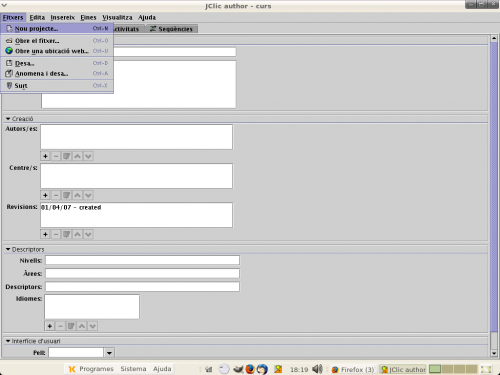Choose Surt to exit JClic

[x=57, y=86]
